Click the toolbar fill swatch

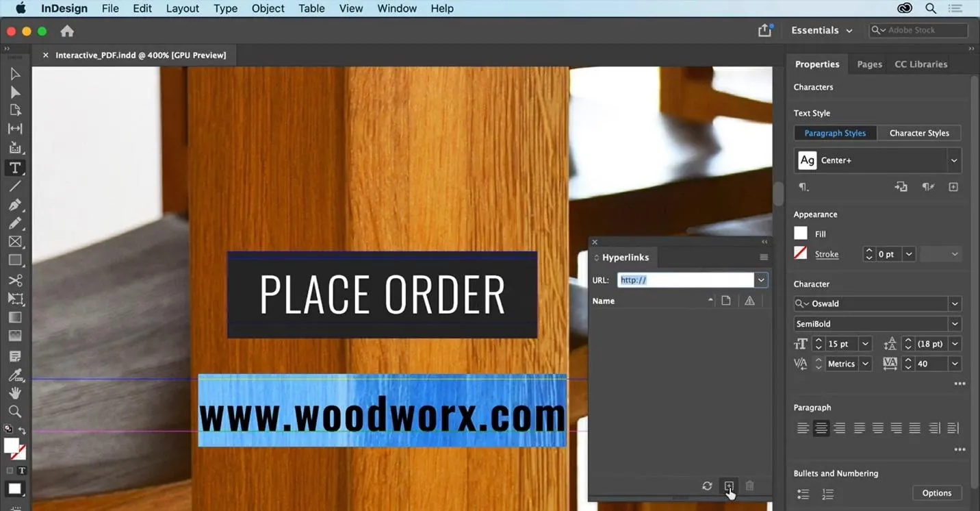(12, 445)
